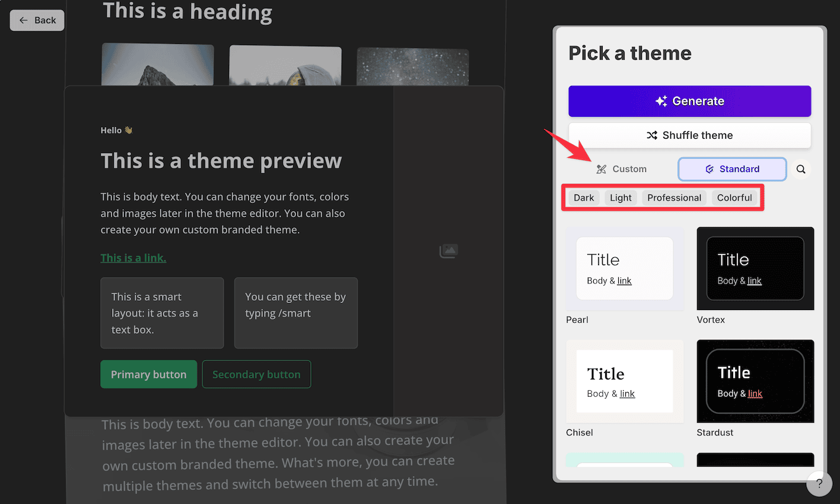This screenshot has width=840, height=504.
Task: Filter themes by Dark
Action: coord(583,197)
